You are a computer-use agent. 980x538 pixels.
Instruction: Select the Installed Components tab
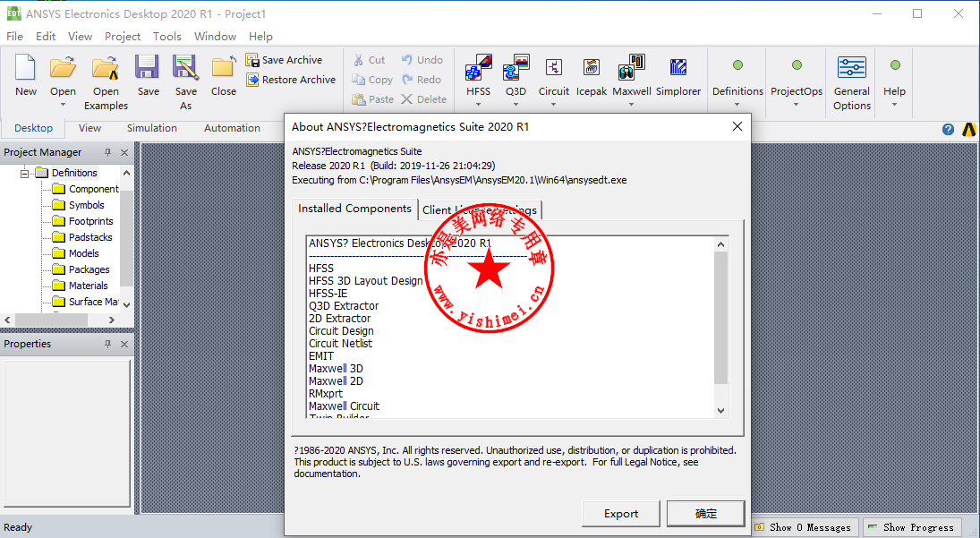click(x=354, y=209)
